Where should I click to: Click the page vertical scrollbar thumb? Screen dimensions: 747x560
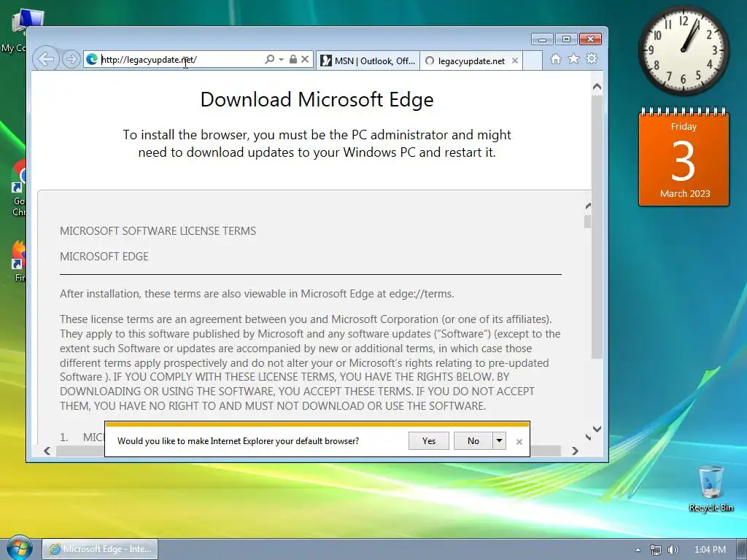point(597,227)
